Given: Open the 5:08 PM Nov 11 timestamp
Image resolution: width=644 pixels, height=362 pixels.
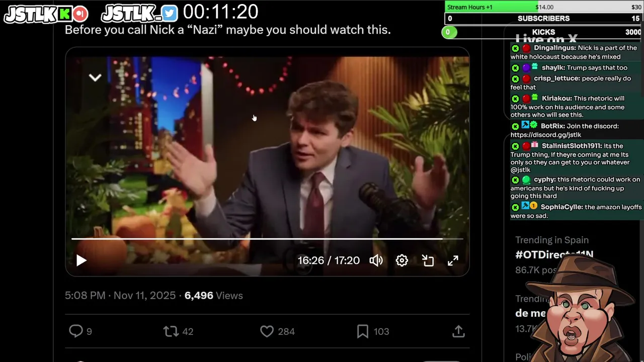Looking at the screenshot, I should coord(120,296).
